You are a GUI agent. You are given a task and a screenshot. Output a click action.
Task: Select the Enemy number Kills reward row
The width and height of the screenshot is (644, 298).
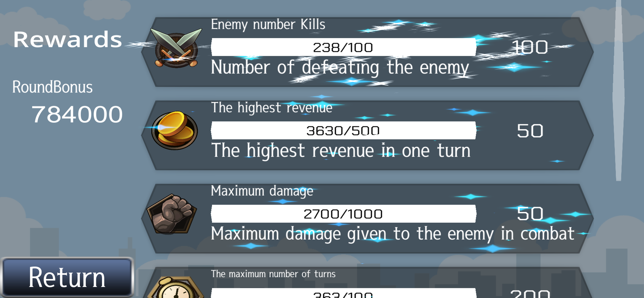[x=367, y=52]
